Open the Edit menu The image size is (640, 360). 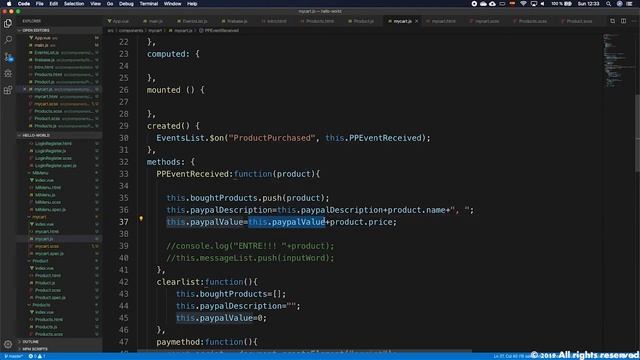[x=53, y=4]
